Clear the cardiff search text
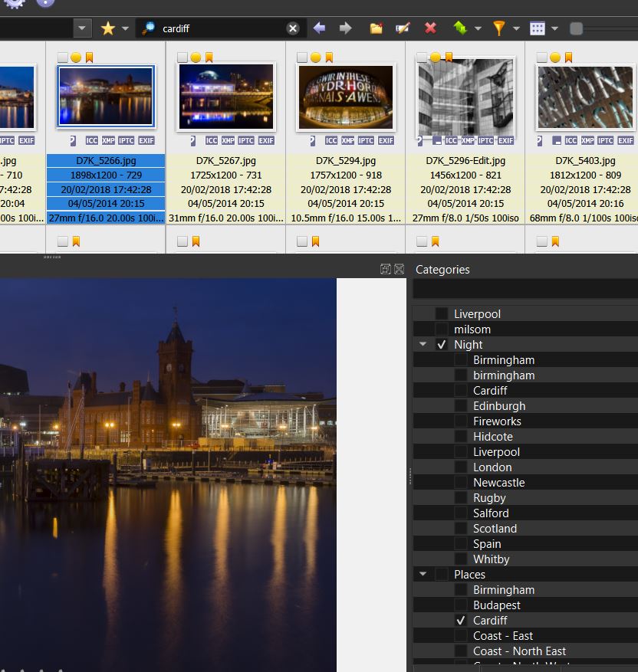This screenshot has width=638, height=672. click(293, 28)
